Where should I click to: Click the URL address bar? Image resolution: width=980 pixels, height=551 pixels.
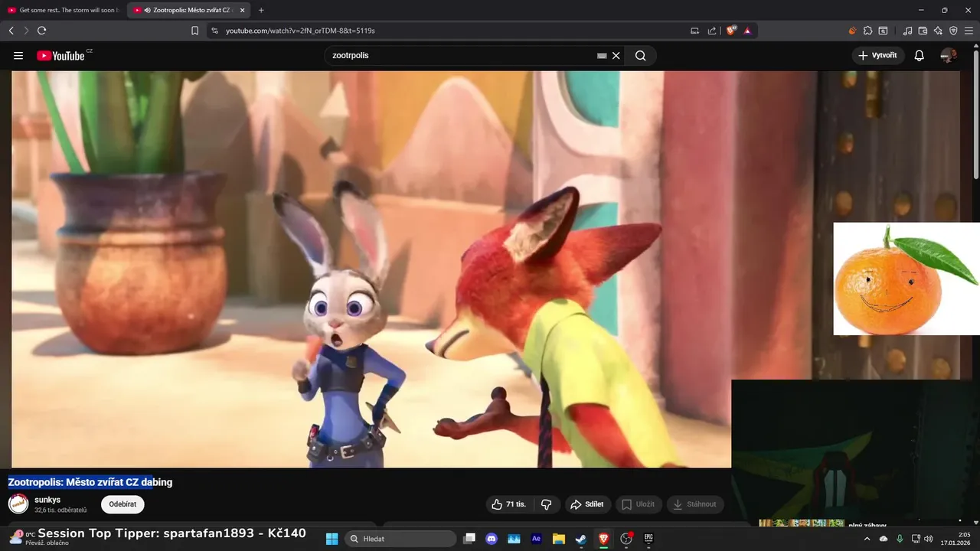click(452, 31)
